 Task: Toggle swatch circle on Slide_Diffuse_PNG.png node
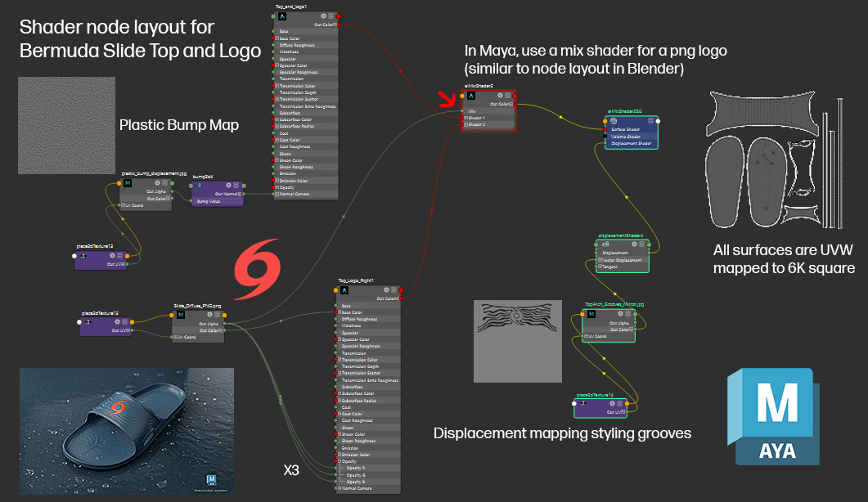coord(209,315)
